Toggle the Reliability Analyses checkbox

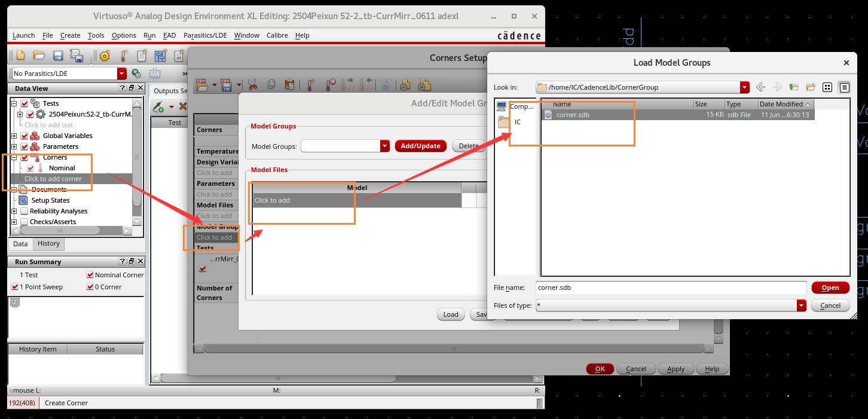(25, 211)
